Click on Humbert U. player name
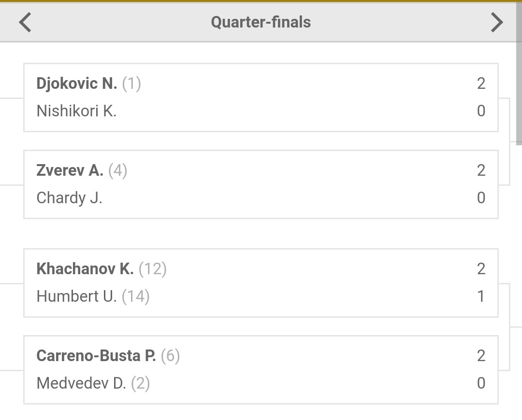Viewport: 522px width, 420px height. coord(76,296)
